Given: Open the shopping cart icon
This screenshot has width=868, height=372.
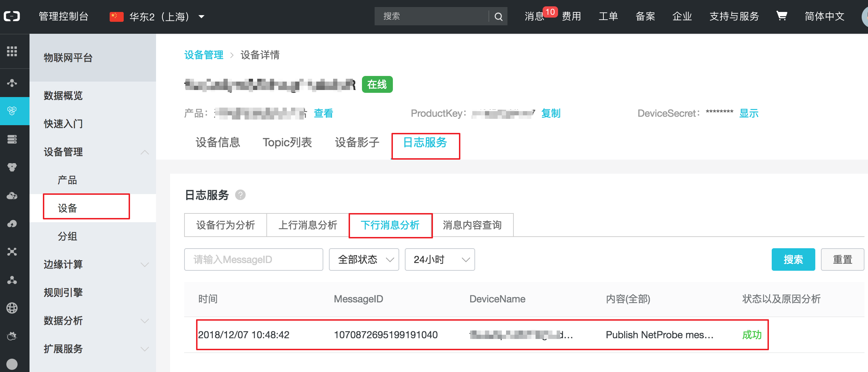Looking at the screenshot, I should (x=782, y=16).
